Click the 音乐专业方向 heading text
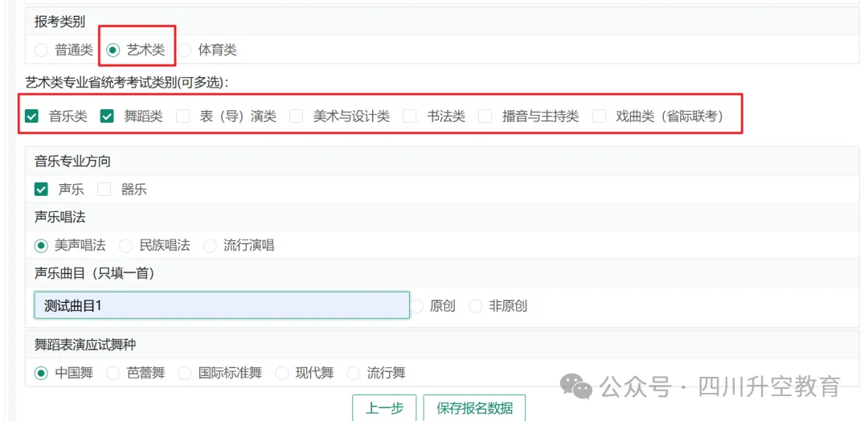 click(x=72, y=161)
